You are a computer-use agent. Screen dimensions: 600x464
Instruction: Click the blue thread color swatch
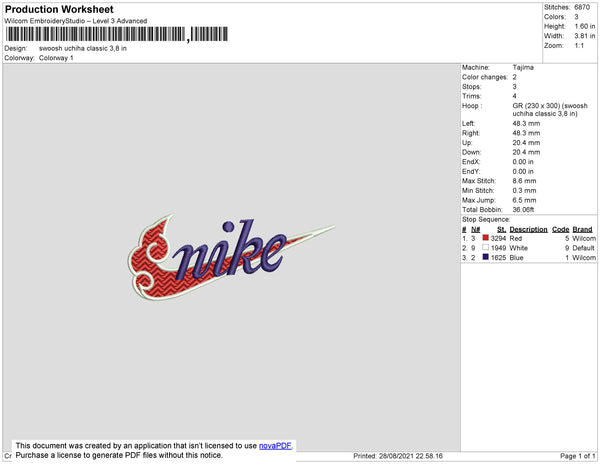[x=486, y=257]
